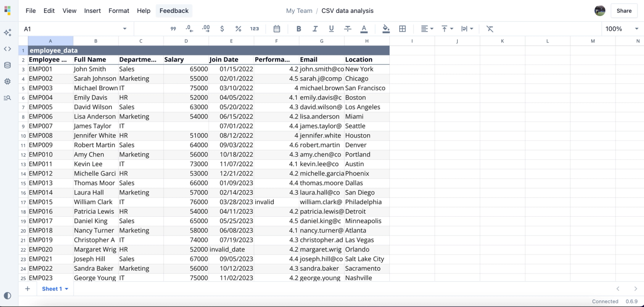
Task: Apply percent format to the selection
Action: 238,29
